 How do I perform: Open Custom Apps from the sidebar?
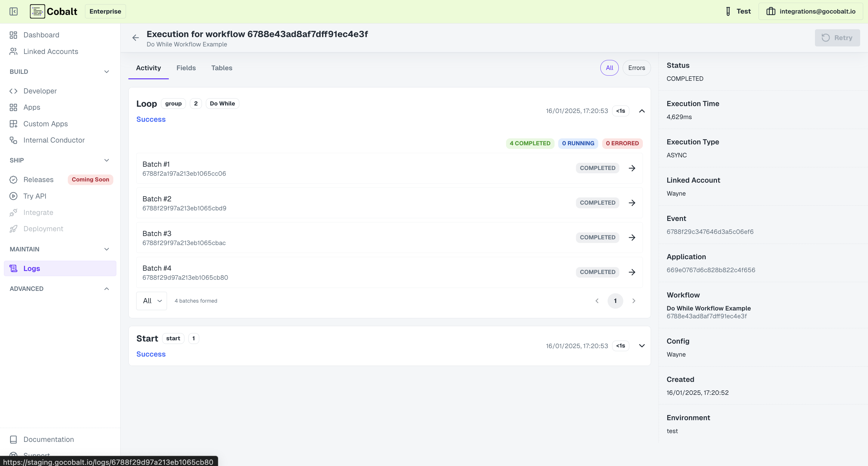click(46, 124)
